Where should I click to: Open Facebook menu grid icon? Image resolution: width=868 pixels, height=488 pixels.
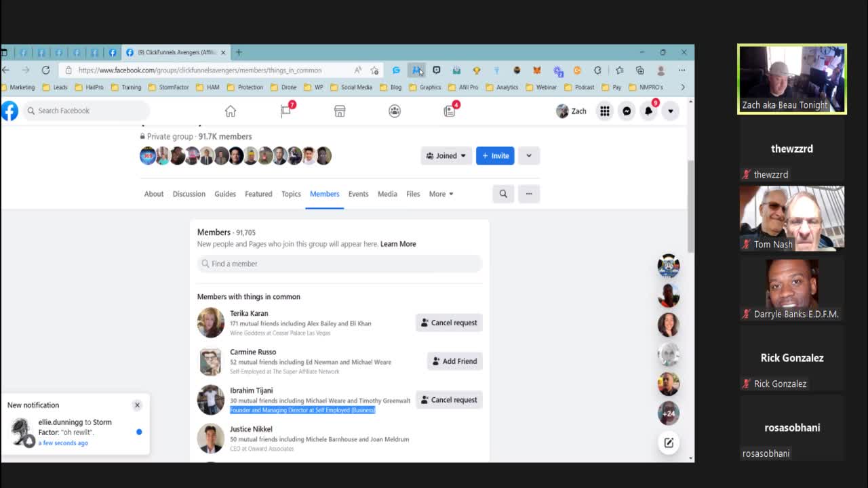604,111
